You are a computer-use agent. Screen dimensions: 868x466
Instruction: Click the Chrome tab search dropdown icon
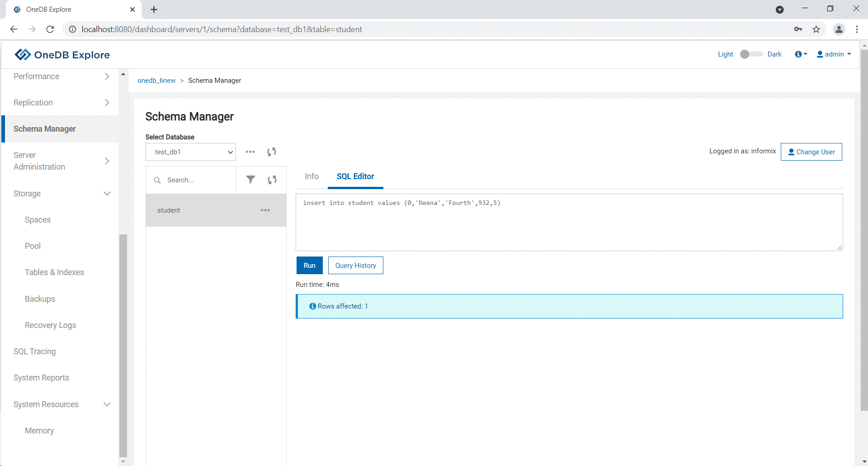click(x=780, y=10)
